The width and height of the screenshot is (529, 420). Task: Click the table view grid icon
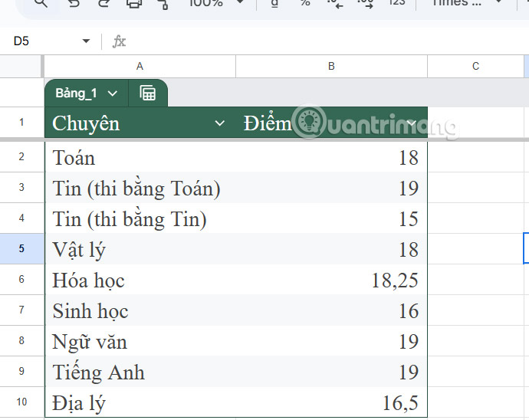[x=148, y=94]
